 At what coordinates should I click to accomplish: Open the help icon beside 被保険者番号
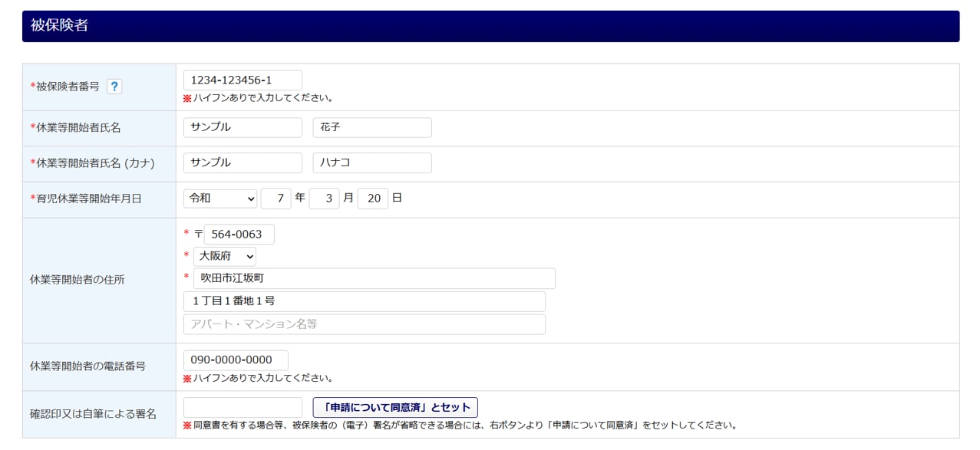pyautogui.click(x=114, y=87)
